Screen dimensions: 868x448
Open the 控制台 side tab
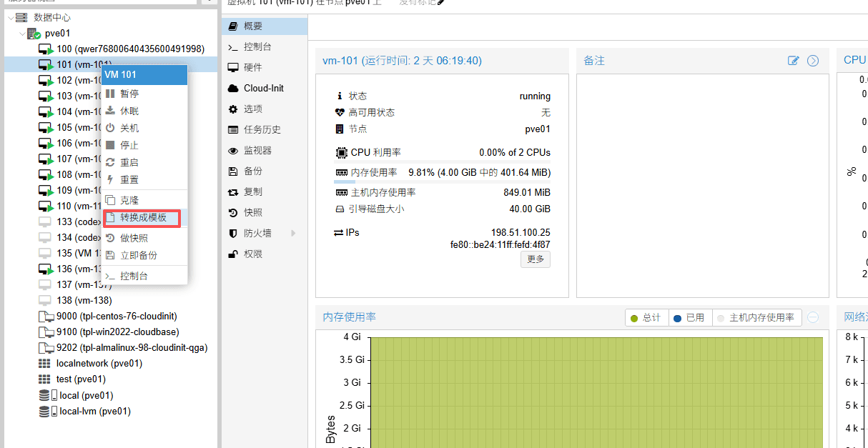click(265, 46)
